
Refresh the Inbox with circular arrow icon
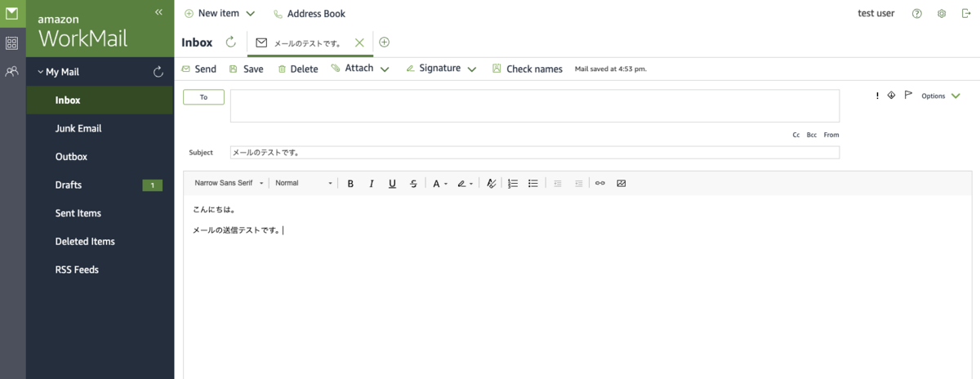tap(230, 42)
